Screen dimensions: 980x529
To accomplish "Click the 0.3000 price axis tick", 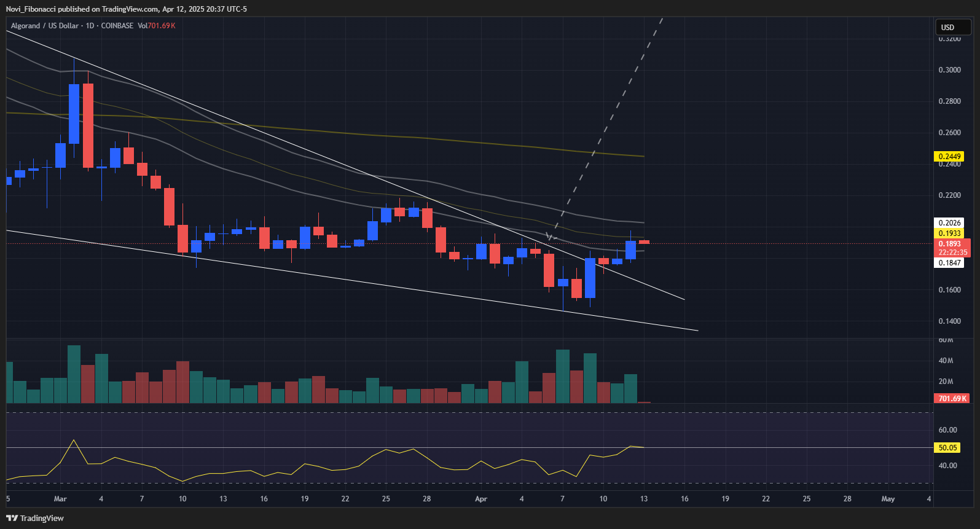I will click(x=949, y=70).
